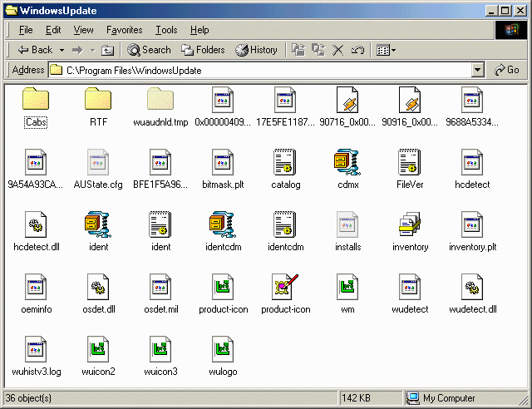The width and height of the screenshot is (532, 409).
Task: Select the wm image file icon
Action: coord(347,287)
